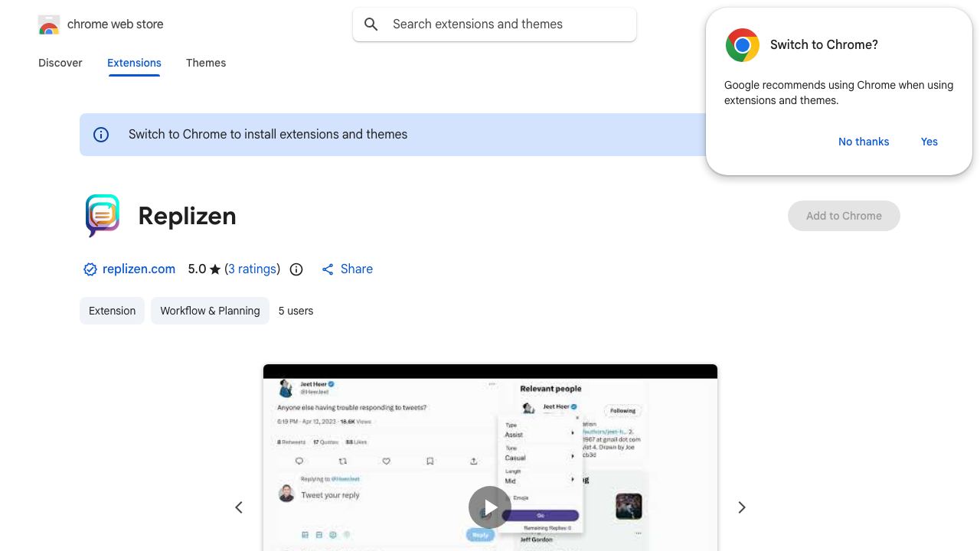This screenshot has width=980, height=551.
Task: Open the Extensions tab
Action: click(x=134, y=63)
